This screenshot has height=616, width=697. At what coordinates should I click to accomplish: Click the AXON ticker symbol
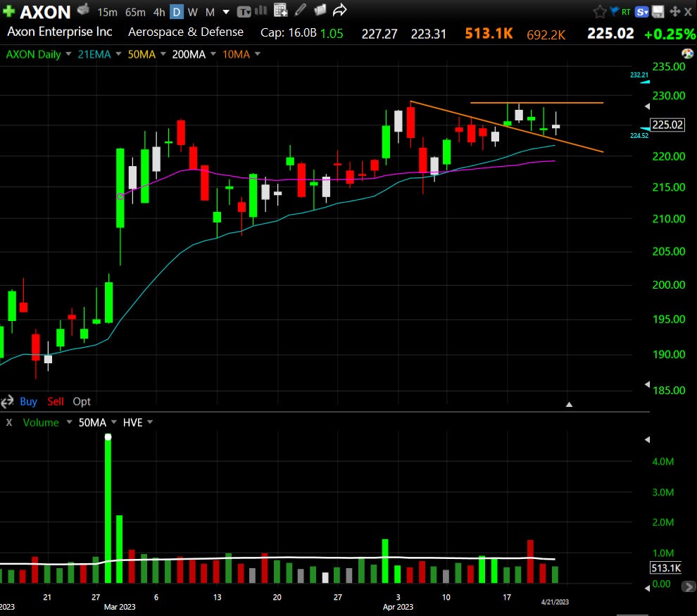45,13
